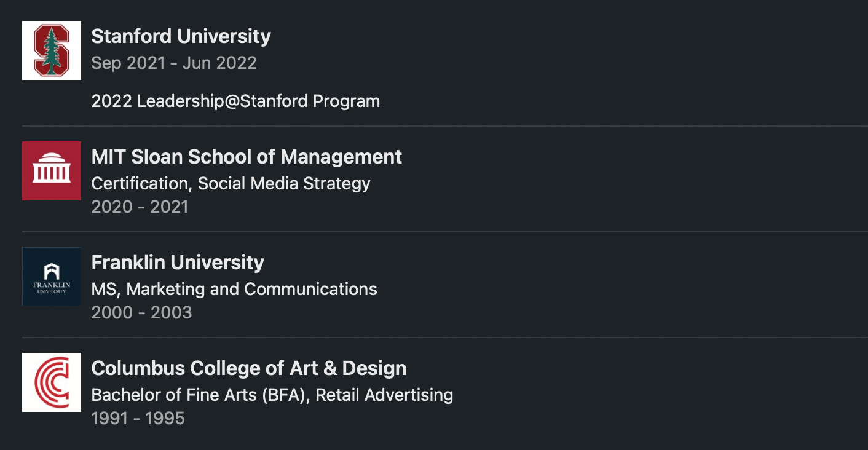Click the divider line below MIT Sloan entry

click(x=445, y=232)
